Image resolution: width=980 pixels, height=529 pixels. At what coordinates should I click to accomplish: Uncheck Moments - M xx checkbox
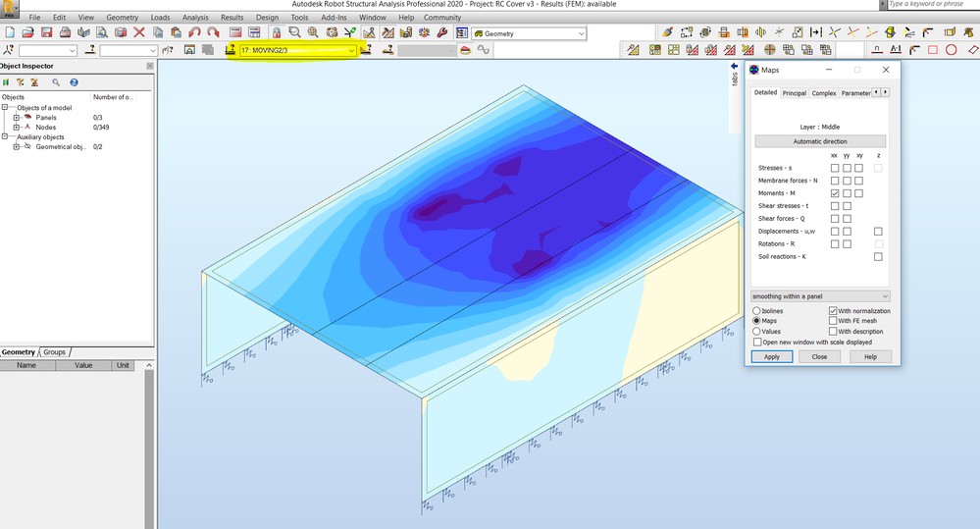point(835,193)
